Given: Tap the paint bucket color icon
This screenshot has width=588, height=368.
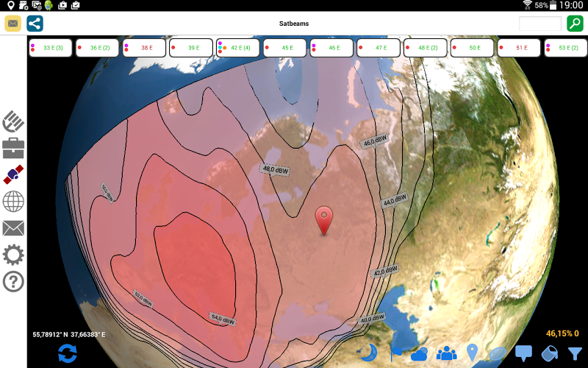Looking at the screenshot, I should (x=550, y=353).
